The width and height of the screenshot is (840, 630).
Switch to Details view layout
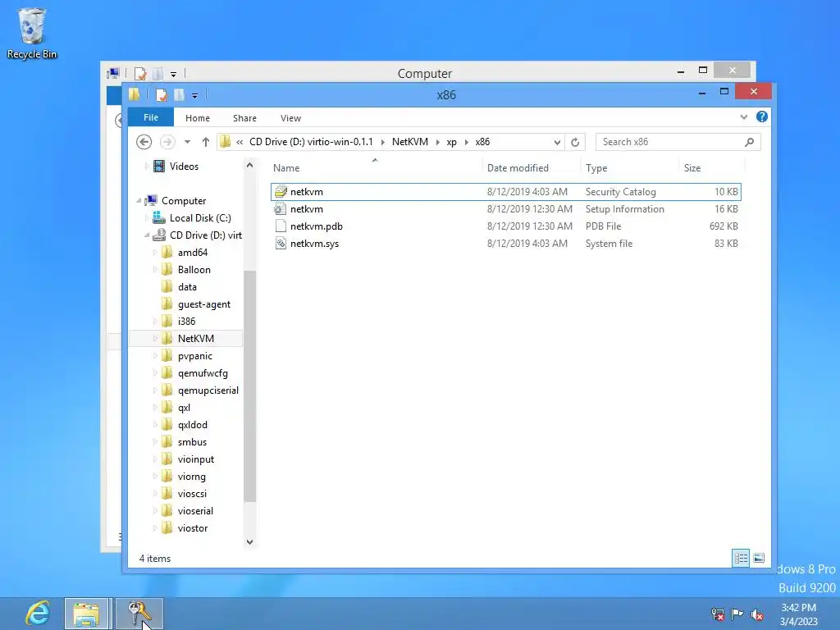point(741,558)
